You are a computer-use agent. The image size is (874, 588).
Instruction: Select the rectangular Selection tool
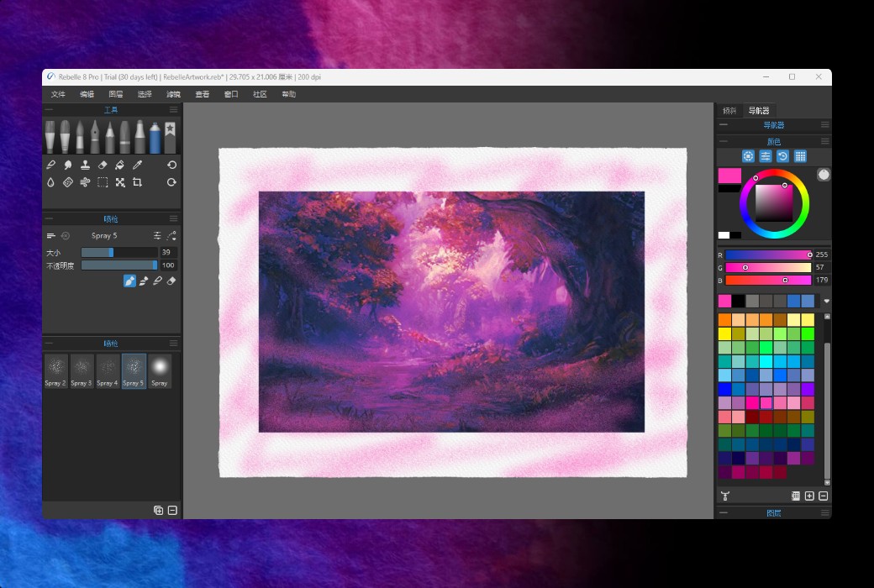(103, 182)
